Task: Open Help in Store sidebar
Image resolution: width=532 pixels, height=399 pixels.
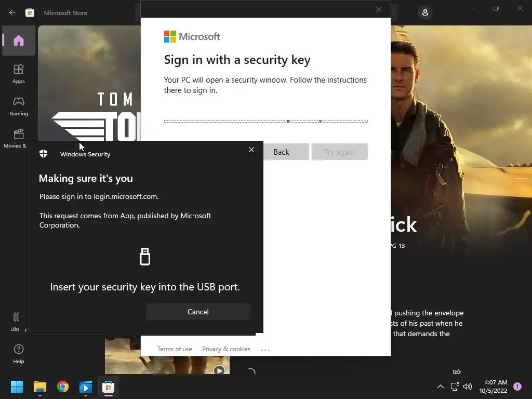Action: pyautogui.click(x=19, y=354)
